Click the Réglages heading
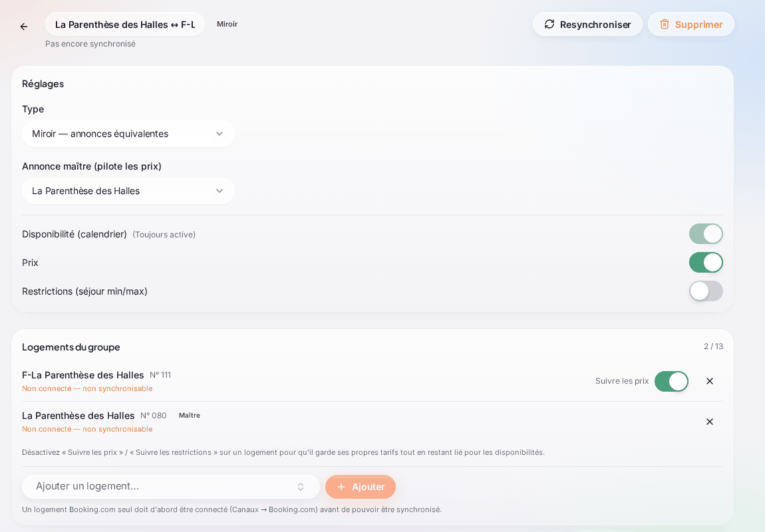 coord(43,84)
